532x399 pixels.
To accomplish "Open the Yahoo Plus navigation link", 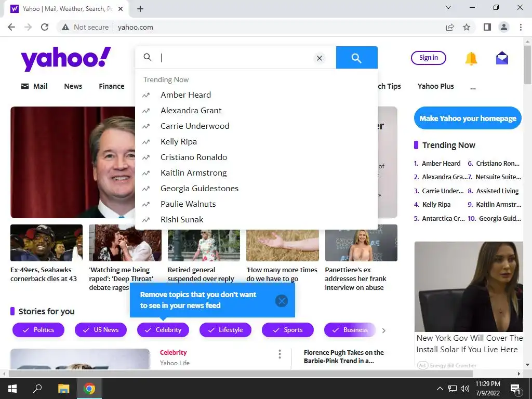I will pos(436,86).
